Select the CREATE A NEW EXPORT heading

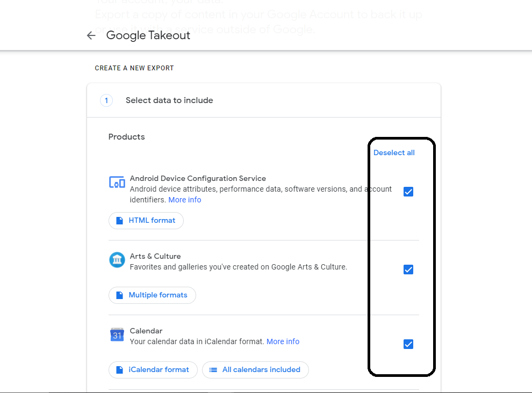point(134,68)
